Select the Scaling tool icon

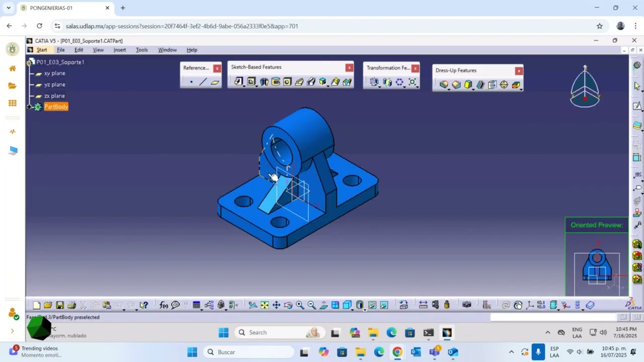pyautogui.click(x=412, y=82)
